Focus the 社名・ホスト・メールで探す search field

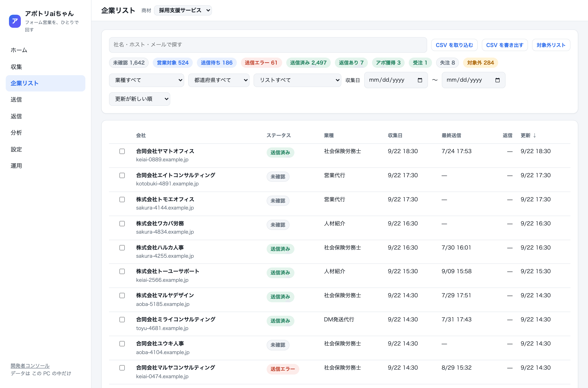(x=268, y=45)
